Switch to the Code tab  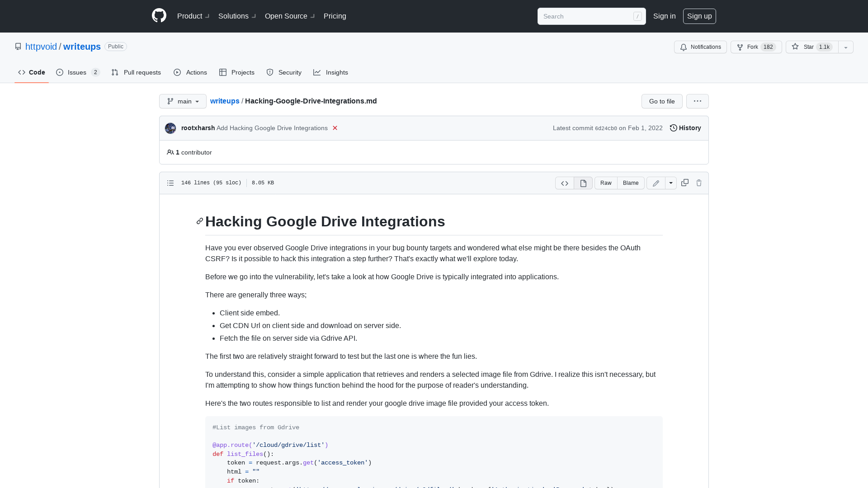(x=32, y=72)
